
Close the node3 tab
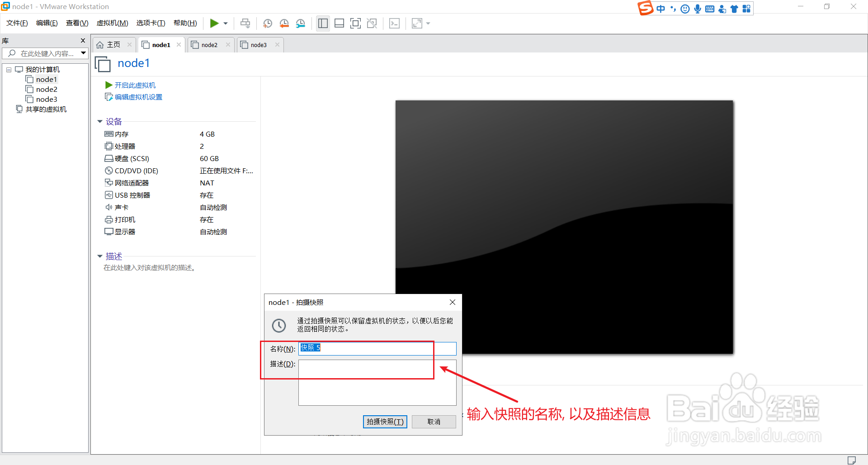click(x=277, y=44)
